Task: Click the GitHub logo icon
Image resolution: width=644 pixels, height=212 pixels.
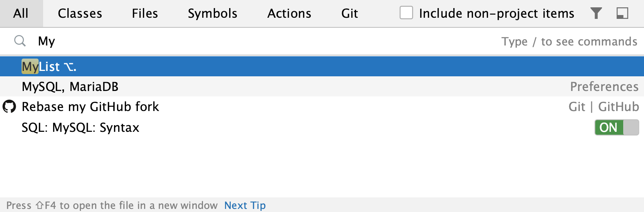Action: 9,107
